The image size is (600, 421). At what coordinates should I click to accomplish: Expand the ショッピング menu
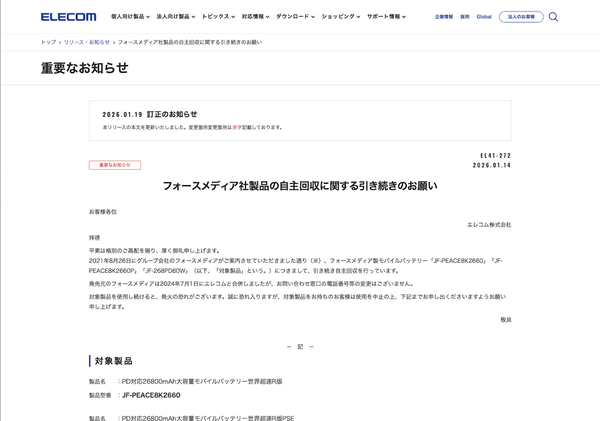(341, 16)
